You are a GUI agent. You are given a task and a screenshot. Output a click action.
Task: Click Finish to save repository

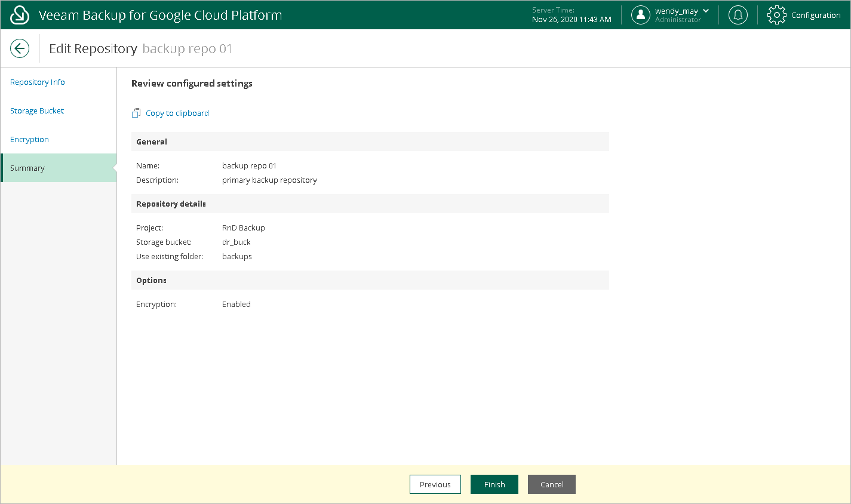(494, 484)
